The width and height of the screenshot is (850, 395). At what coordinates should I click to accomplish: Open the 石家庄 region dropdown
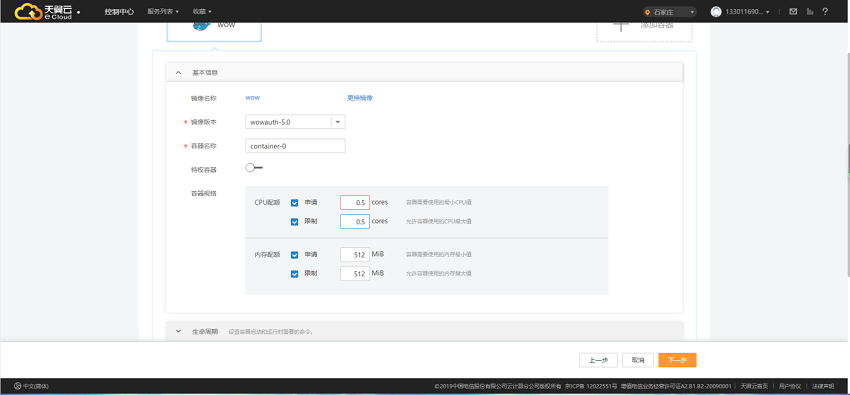tap(669, 12)
